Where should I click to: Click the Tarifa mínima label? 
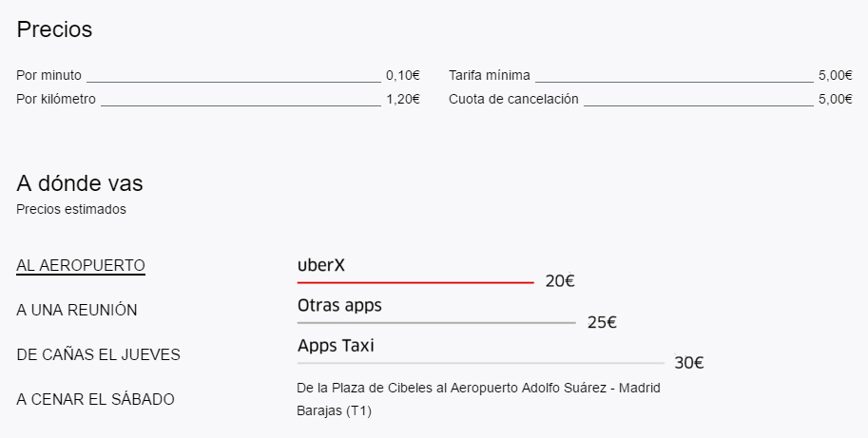click(490, 75)
